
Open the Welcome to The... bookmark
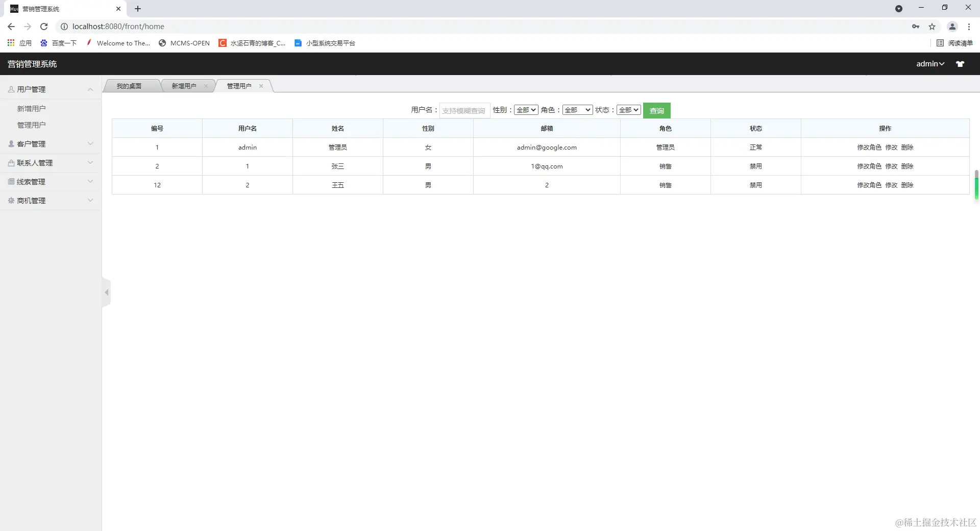click(x=118, y=43)
